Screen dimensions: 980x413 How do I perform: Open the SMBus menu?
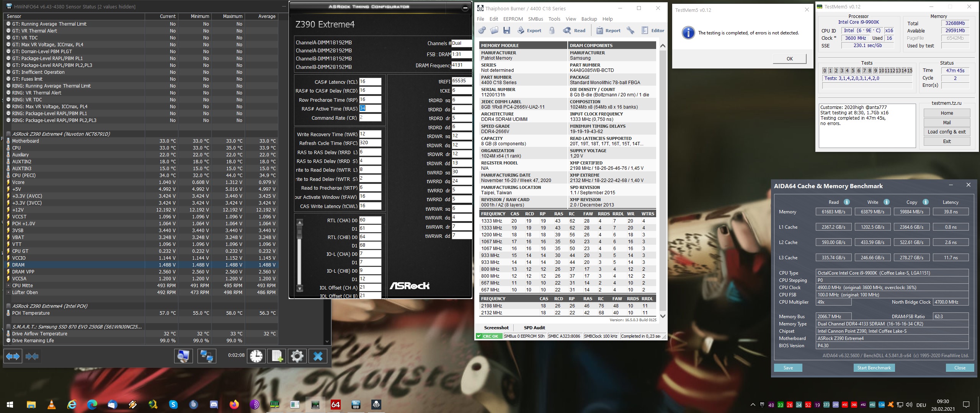tap(536, 19)
